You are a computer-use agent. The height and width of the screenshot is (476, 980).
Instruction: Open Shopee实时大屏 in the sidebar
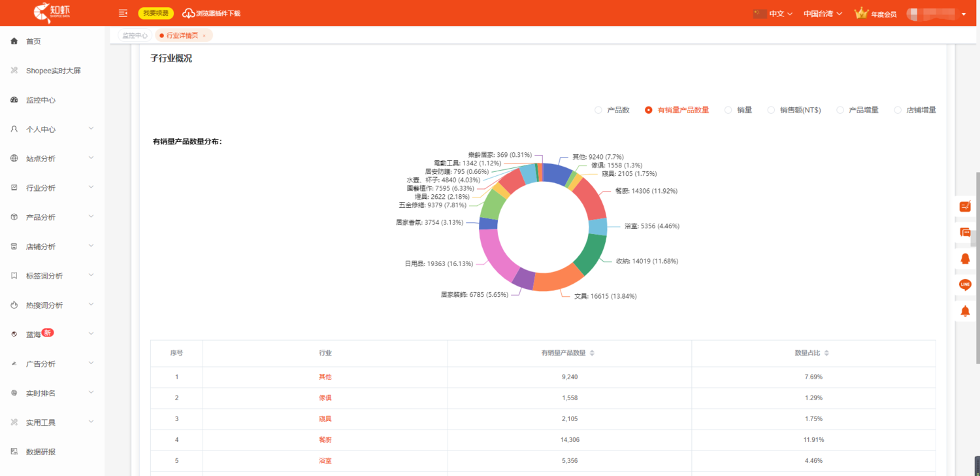coord(53,71)
